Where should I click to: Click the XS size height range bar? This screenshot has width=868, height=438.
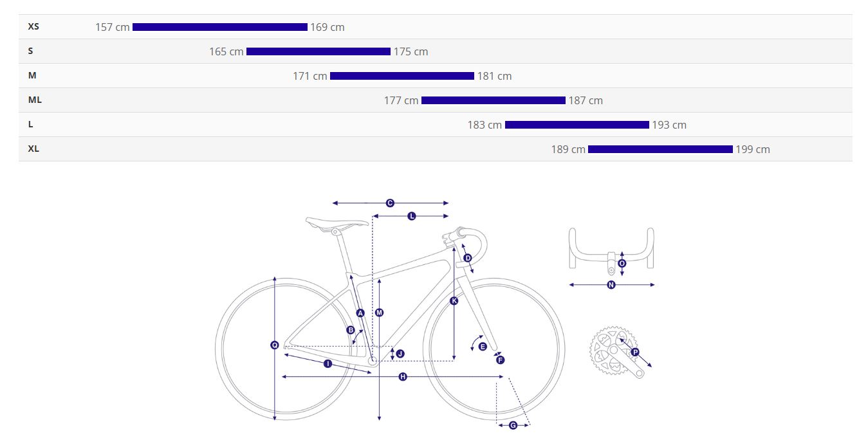(x=220, y=27)
